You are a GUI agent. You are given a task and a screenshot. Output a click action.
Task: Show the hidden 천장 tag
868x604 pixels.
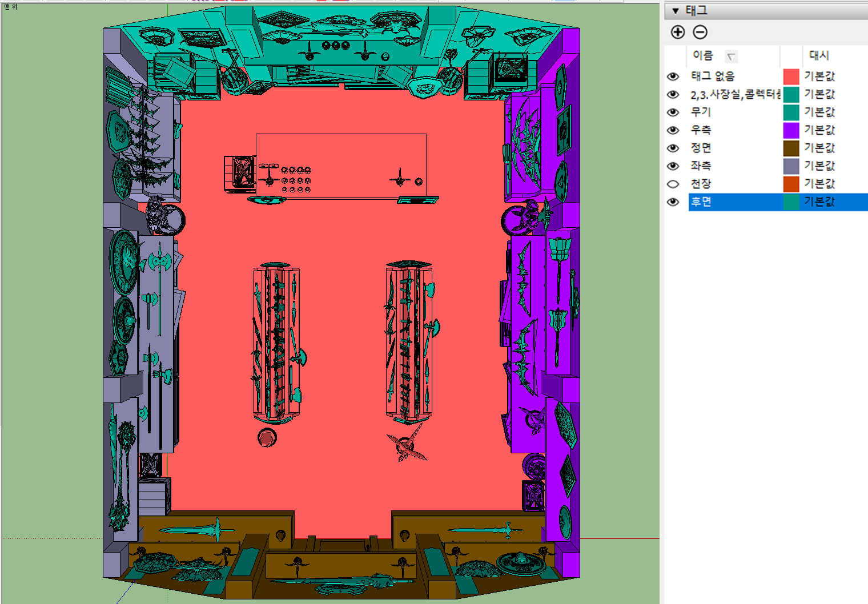(x=673, y=184)
